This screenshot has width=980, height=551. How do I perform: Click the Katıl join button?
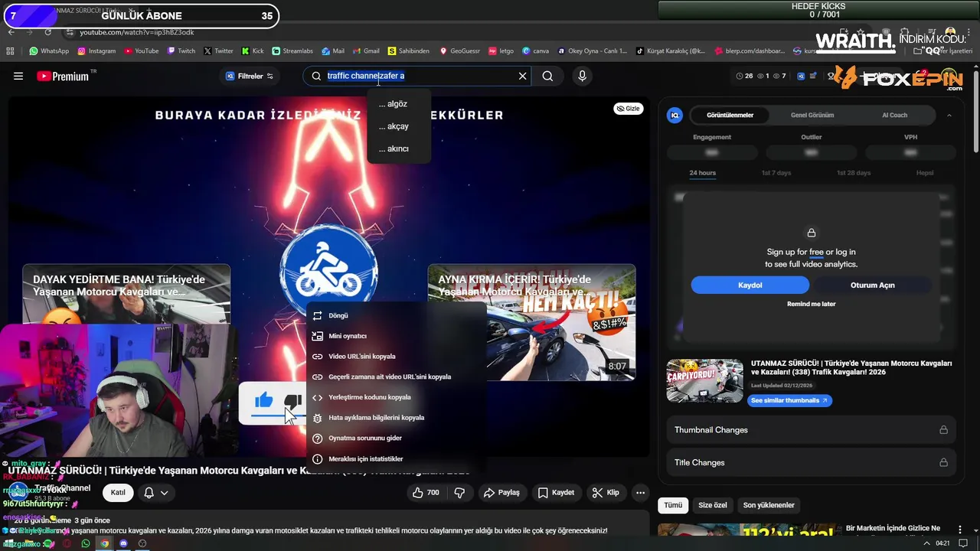(118, 492)
